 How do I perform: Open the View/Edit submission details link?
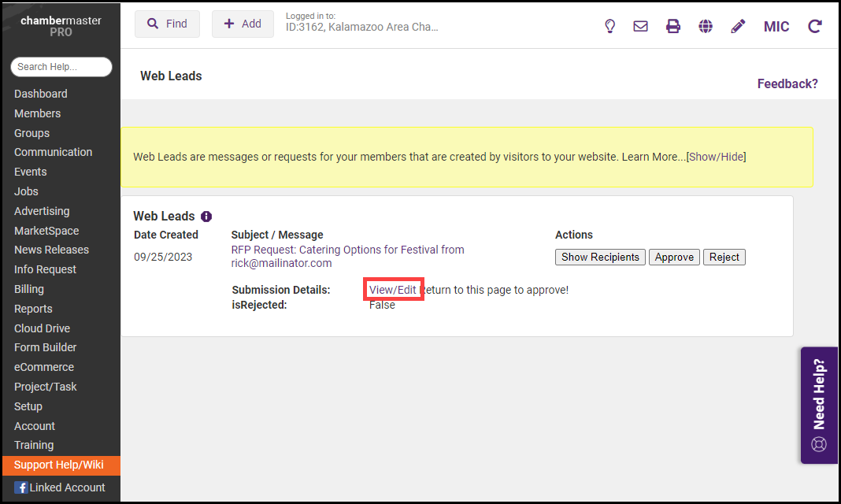click(392, 290)
